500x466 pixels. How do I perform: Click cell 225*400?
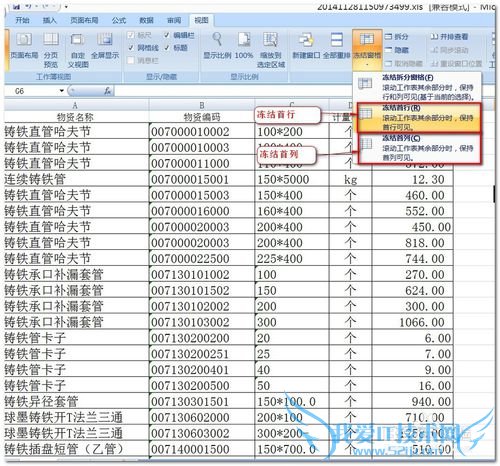pyautogui.click(x=292, y=259)
